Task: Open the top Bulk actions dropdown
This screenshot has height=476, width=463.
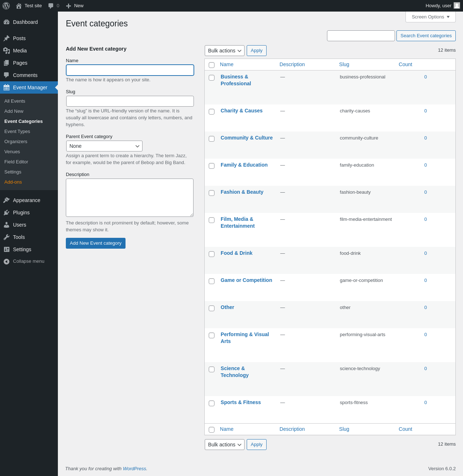Action: click(225, 51)
